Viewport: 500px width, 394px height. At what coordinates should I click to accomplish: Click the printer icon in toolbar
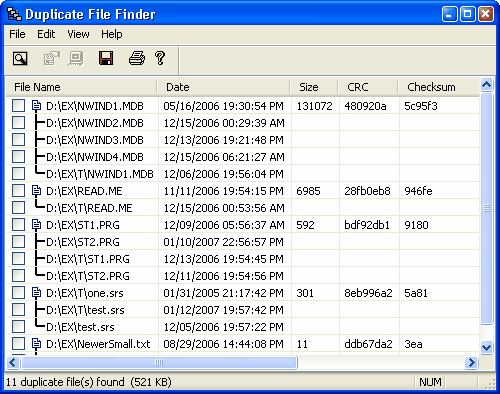[137, 58]
